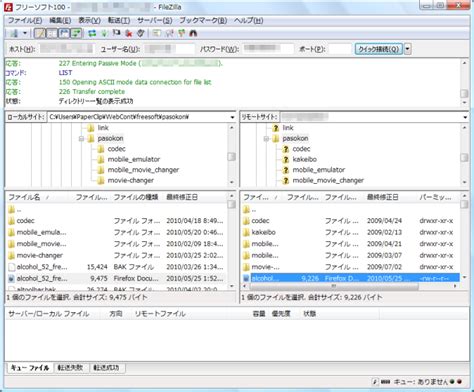Click the message log vertical scrollbar thumb
The width and height of the screenshot is (474, 392).
pyautogui.click(x=464, y=94)
